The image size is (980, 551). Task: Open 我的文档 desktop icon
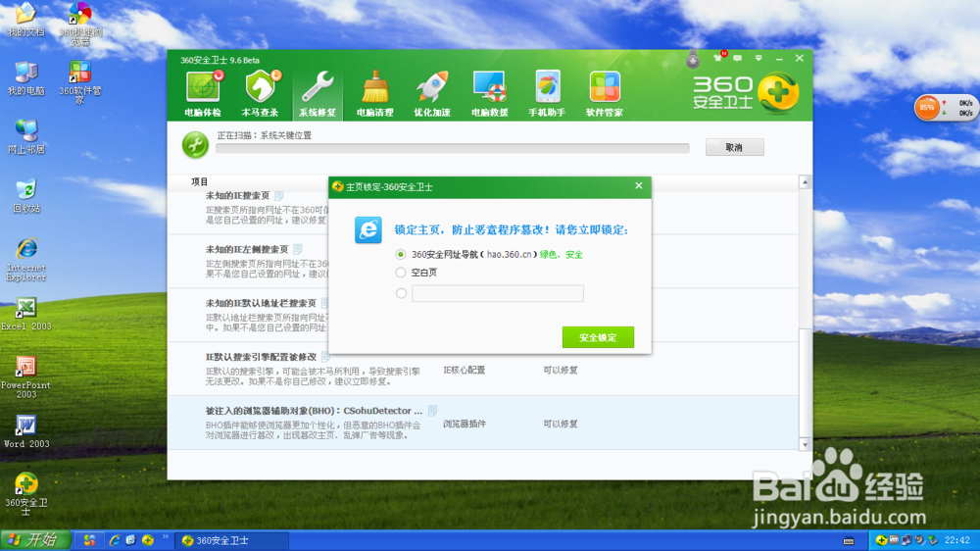click(25, 19)
